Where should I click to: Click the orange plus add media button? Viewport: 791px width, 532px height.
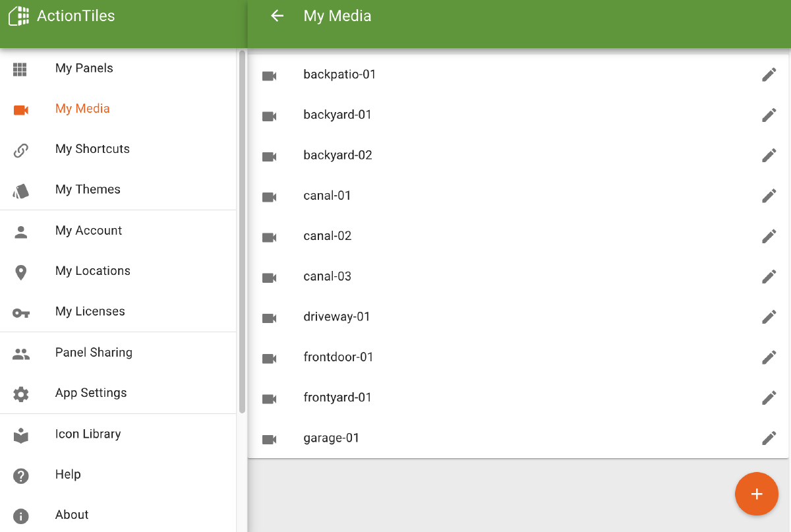pyautogui.click(x=757, y=494)
